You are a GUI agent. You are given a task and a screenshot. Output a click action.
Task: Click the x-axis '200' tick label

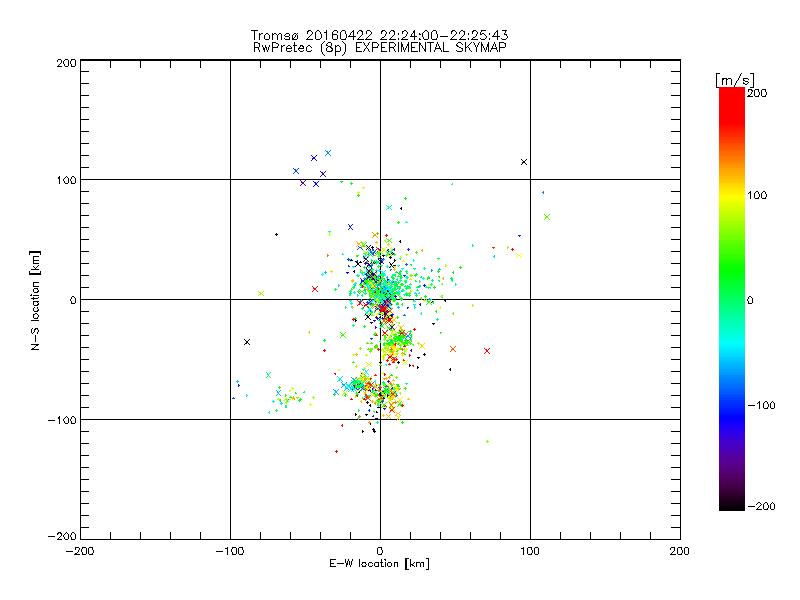(x=680, y=551)
